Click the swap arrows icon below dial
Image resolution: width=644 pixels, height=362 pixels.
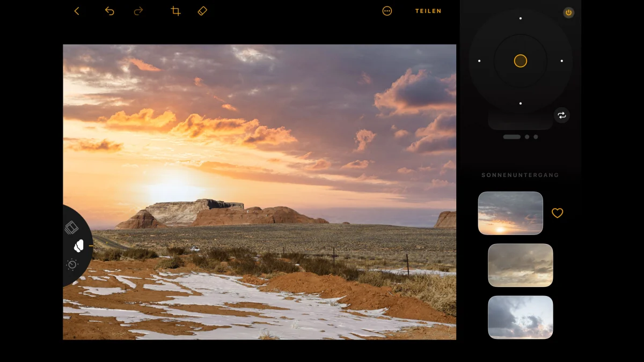point(562,115)
